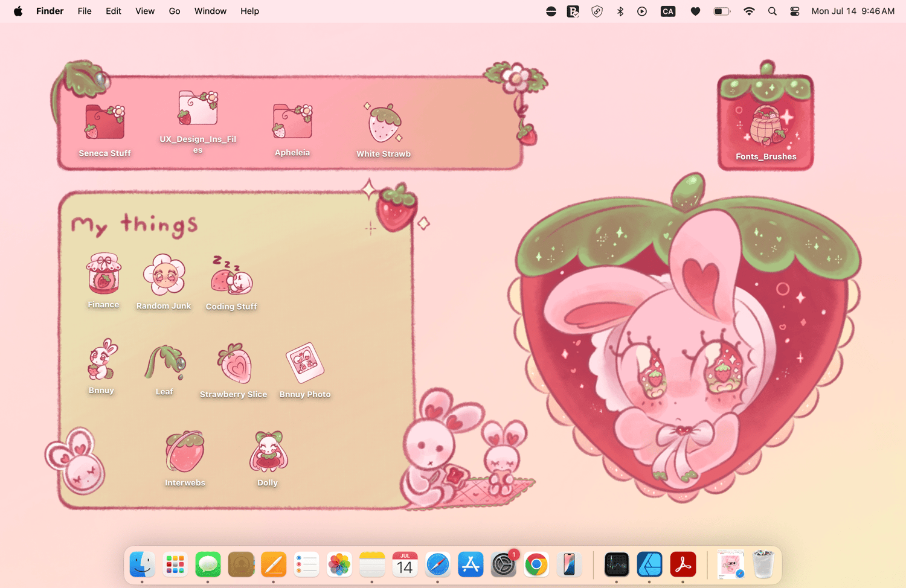Launch Google Chrome from the Dock
The height and width of the screenshot is (588, 906).
(536, 564)
